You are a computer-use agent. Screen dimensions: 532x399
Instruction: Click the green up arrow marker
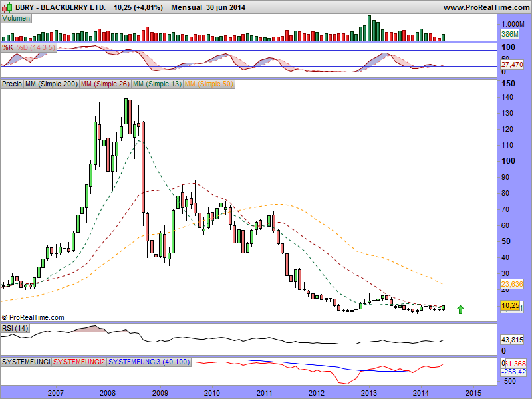pyautogui.click(x=460, y=309)
